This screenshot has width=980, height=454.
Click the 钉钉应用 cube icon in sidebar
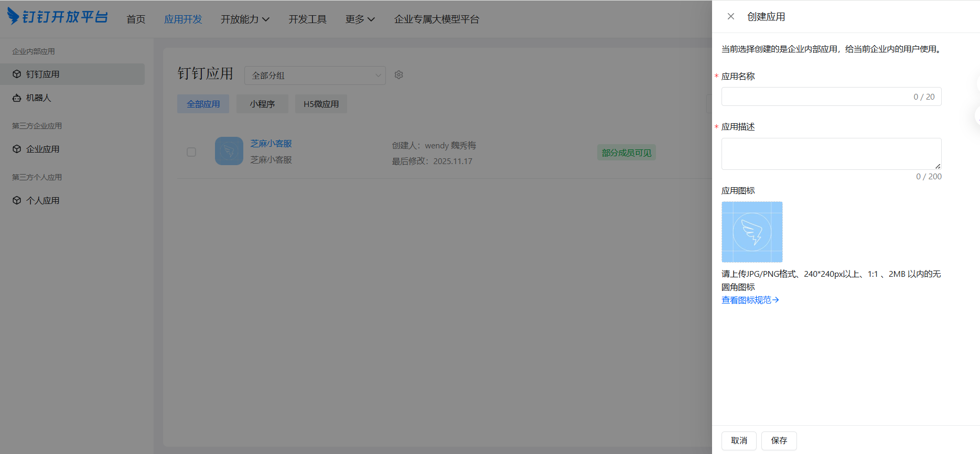(17, 74)
